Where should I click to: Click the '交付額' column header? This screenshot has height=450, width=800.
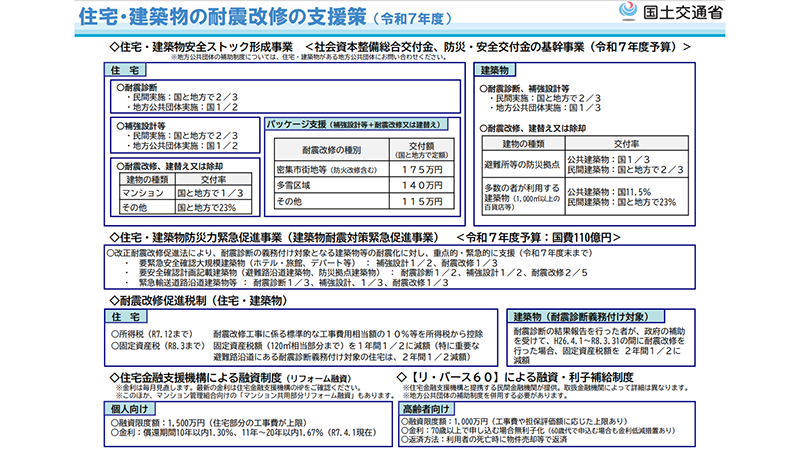tap(421, 150)
